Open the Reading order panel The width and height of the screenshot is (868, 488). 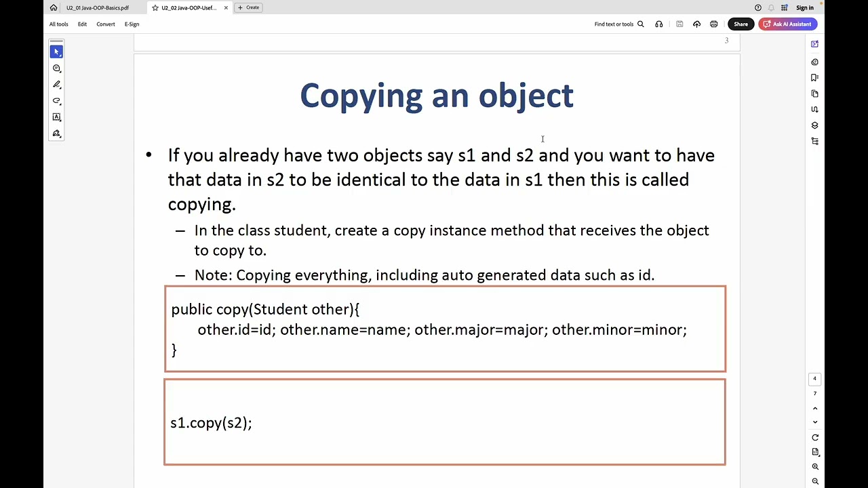pos(814,109)
